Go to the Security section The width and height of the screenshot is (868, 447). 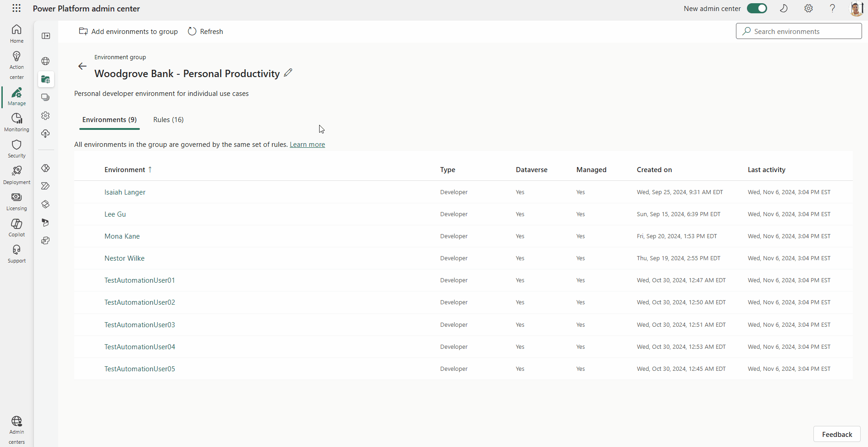(x=17, y=149)
